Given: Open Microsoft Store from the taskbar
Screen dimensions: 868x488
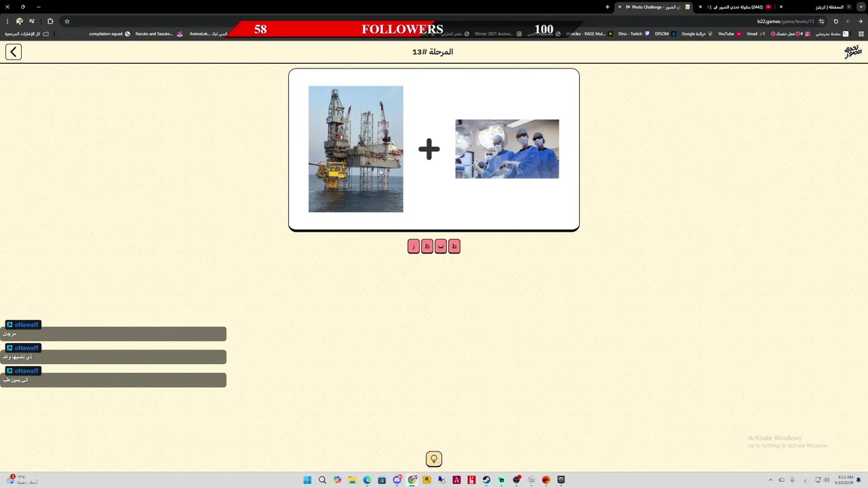Looking at the screenshot, I should click(382, 480).
